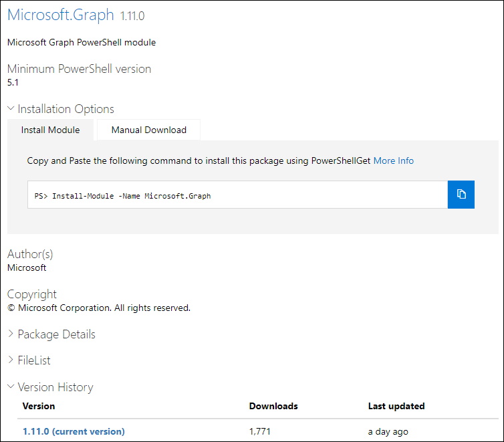Switch to the Manual Download tab

coord(149,130)
